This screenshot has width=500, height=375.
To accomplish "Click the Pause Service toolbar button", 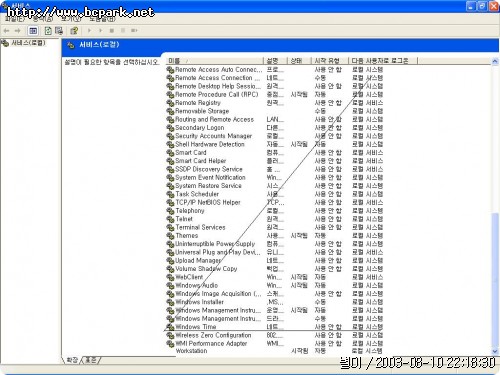I will pyautogui.click(x=123, y=31).
